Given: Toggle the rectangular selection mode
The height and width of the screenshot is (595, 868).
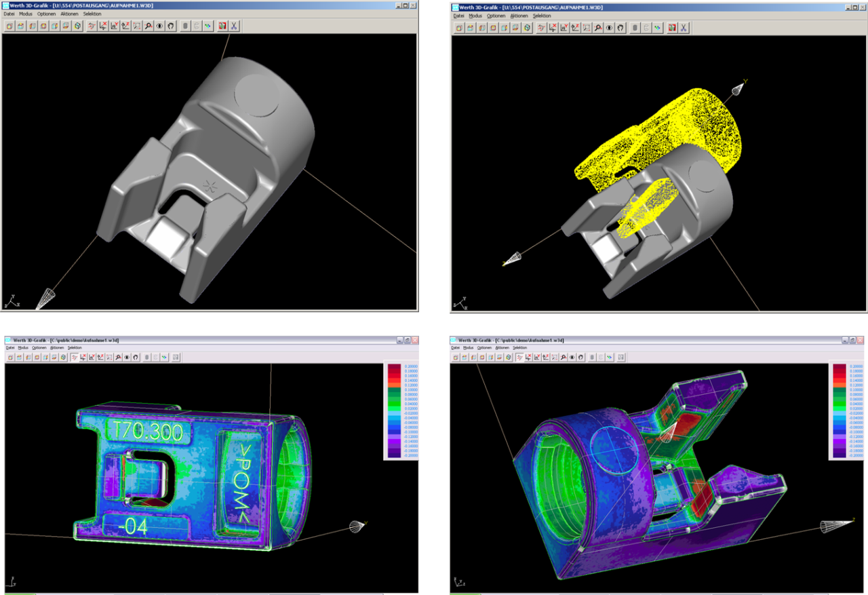Looking at the screenshot, I should (x=136, y=26).
